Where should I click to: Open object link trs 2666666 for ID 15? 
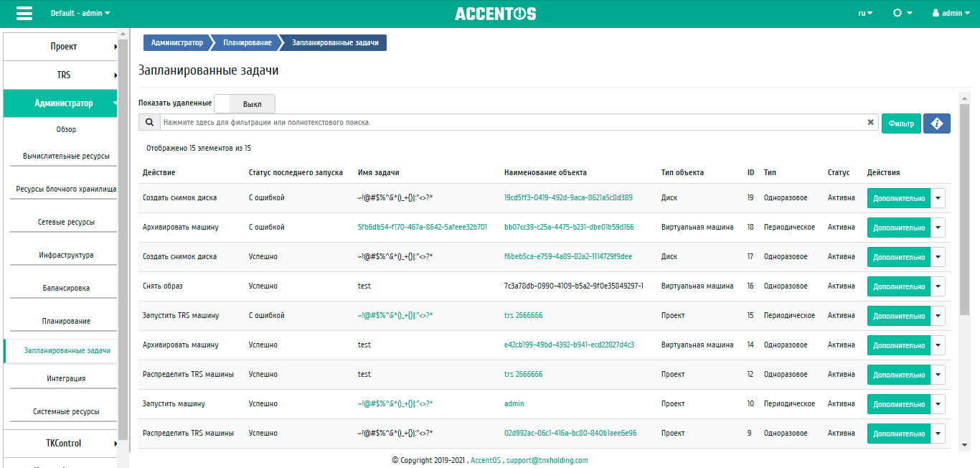(x=523, y=315)
